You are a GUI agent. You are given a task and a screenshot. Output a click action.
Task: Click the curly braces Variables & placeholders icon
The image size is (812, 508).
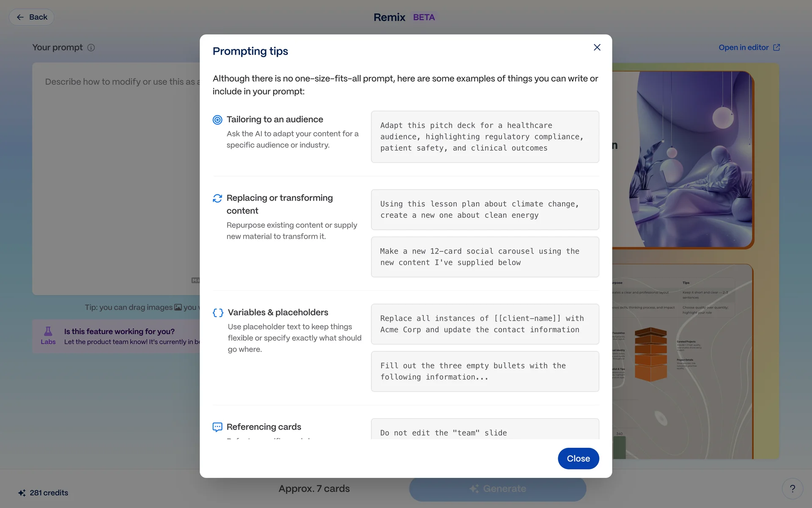(218, 313)
